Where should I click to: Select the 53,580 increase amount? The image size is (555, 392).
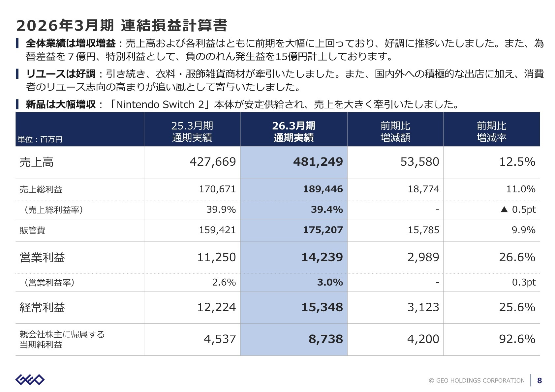click(420, 162)
